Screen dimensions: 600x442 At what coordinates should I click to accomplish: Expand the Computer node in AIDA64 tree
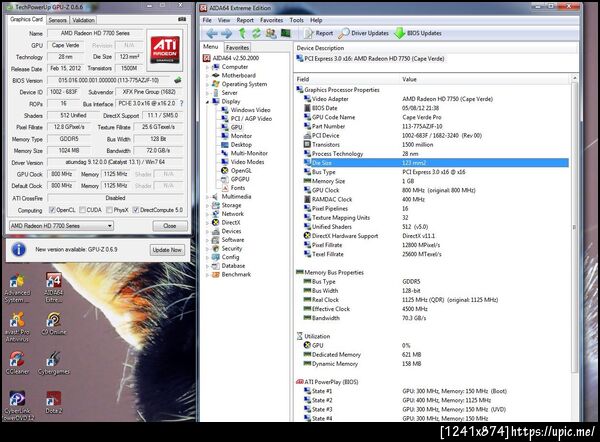pos(208,67)
